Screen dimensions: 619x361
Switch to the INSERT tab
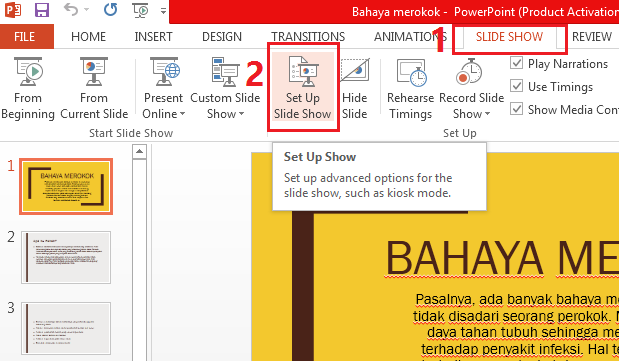pyautogui.click(x=153, y=37)
